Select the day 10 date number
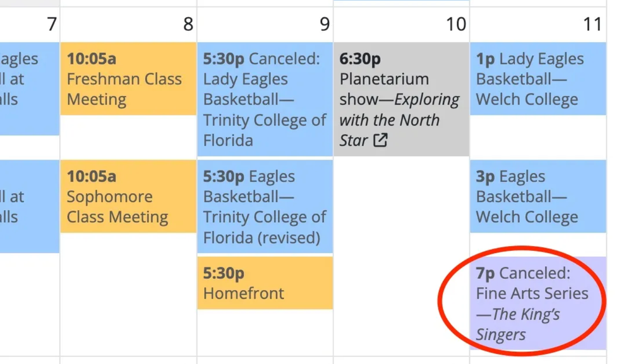The height and width of the screenshot is (364, 619). 455,24
